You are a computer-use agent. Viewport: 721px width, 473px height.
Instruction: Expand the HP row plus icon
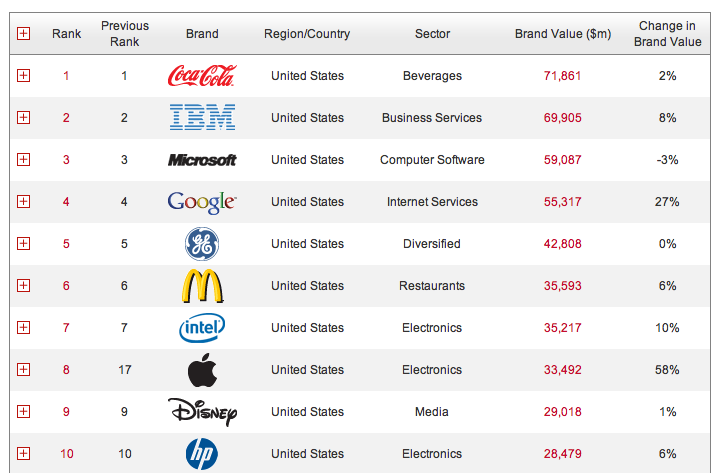(23, 454)
